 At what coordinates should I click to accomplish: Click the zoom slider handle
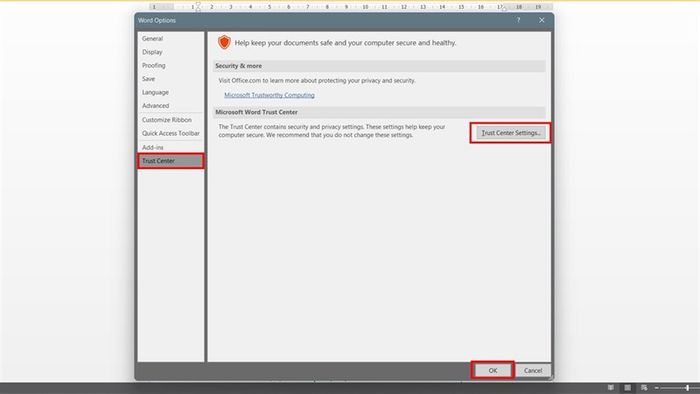(x=688, y=388)
